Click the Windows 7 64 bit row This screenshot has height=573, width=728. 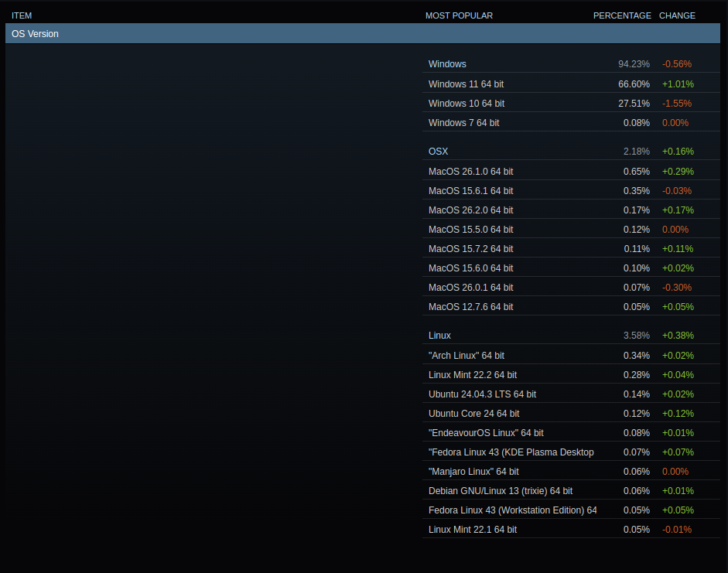tap(463, 122)
